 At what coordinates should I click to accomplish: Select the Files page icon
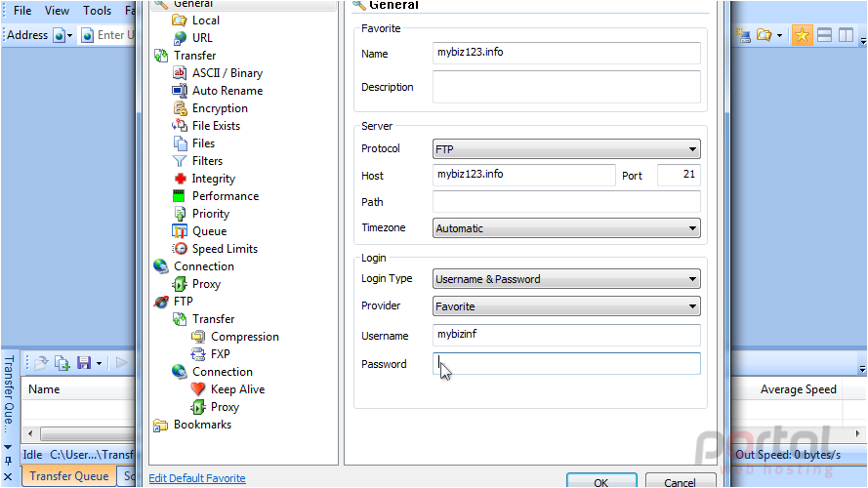click(180, 143)
